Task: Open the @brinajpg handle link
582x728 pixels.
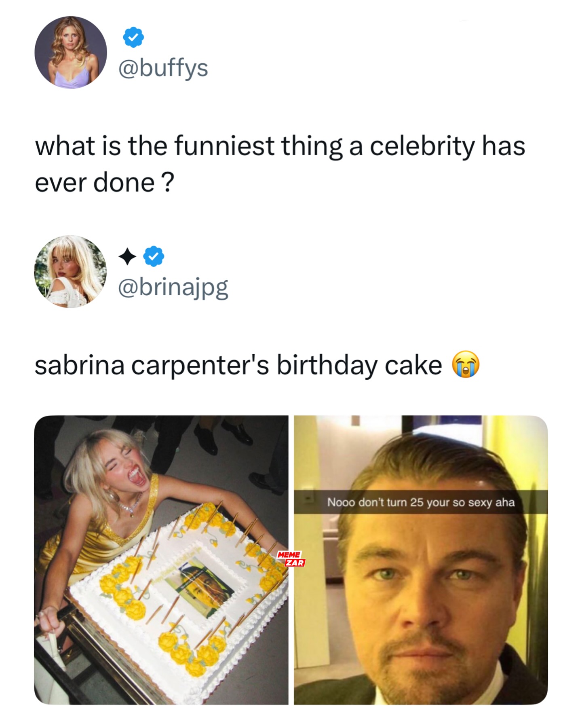Action: pos(173,288)
